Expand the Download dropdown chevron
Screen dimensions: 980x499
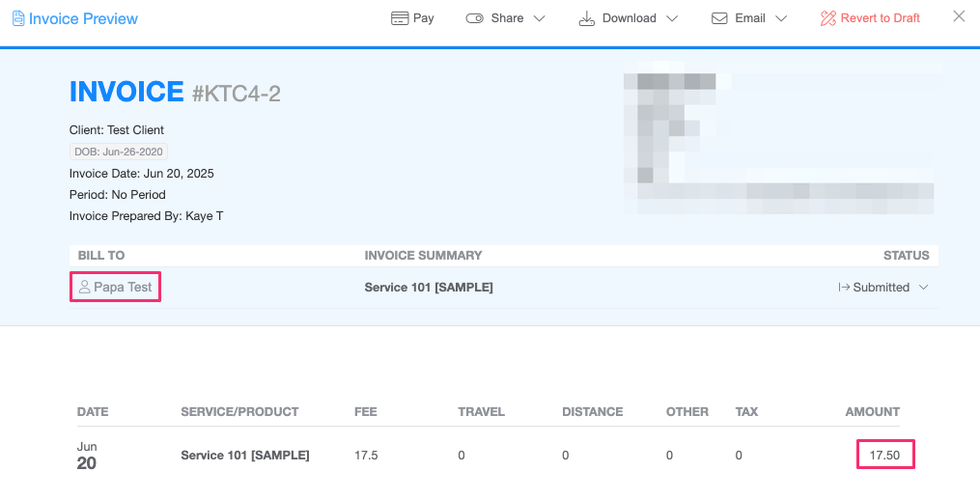click(x=672, y=18)
